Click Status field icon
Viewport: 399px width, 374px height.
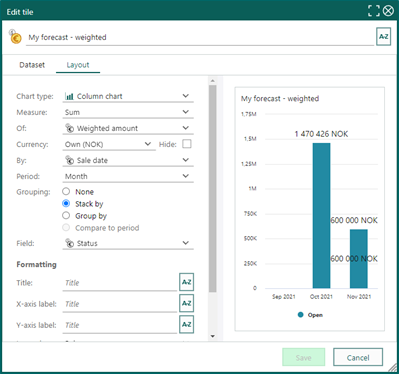69,243
